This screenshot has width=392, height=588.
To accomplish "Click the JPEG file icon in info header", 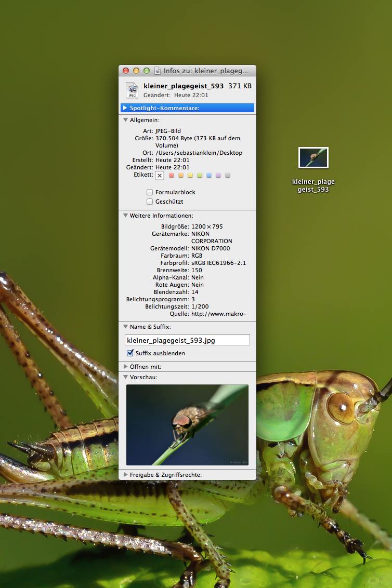I will [x=132, y=90].
